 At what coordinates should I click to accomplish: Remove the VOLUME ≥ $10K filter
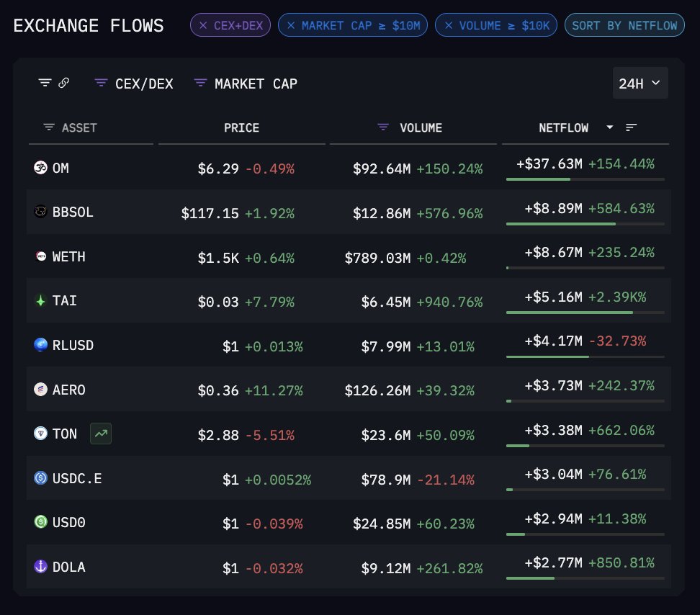(449, 24)
